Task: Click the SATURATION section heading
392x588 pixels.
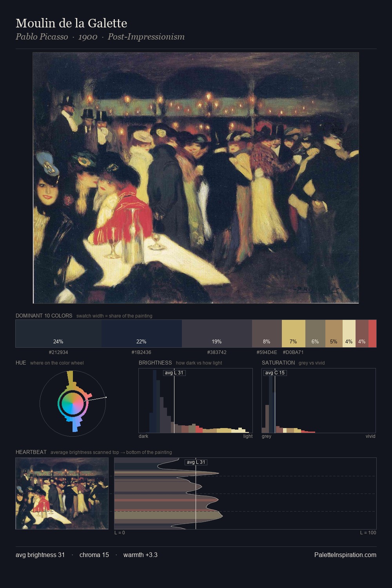Action: pyautogui.click(x=278, y=363)
